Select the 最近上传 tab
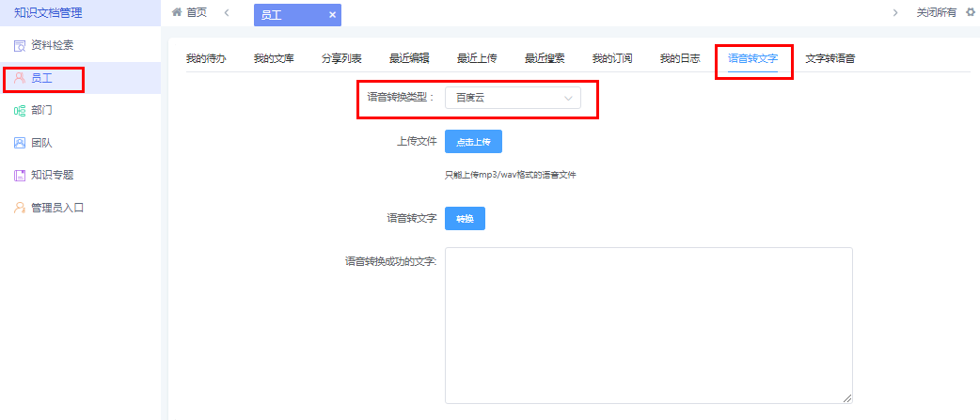The width and height of the screenshot is (980, 420). [477, 58]
